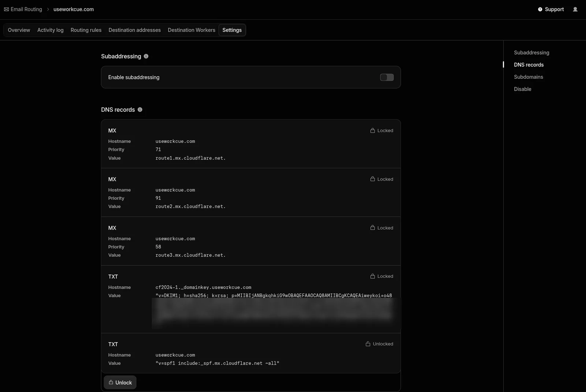Click the Unlocked label on SPF record
Screen dimensions: 586x392
[x=383, y=344]
